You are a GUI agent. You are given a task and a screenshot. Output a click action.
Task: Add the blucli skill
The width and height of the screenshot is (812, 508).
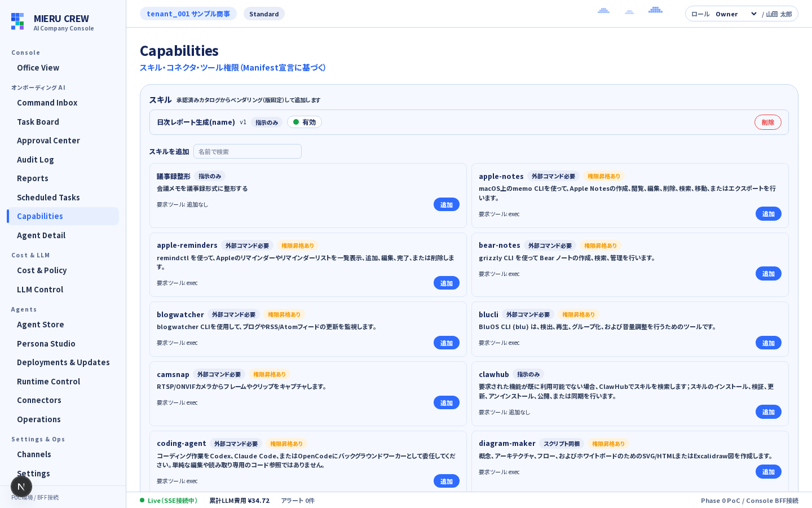click(x=769, y=343)
